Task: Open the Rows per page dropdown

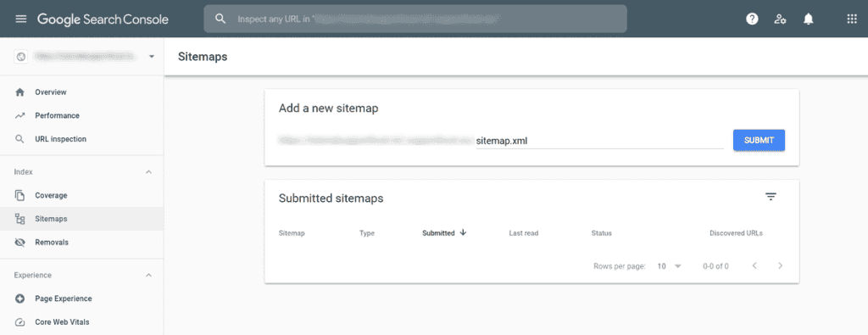Action: [x=670, y=266]
